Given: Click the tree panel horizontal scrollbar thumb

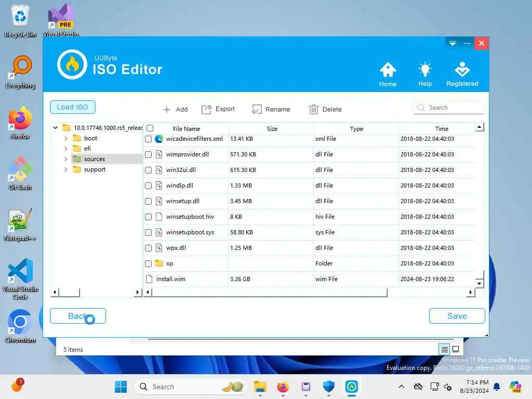Looking at the screenshot, I should tap(69, 292).
